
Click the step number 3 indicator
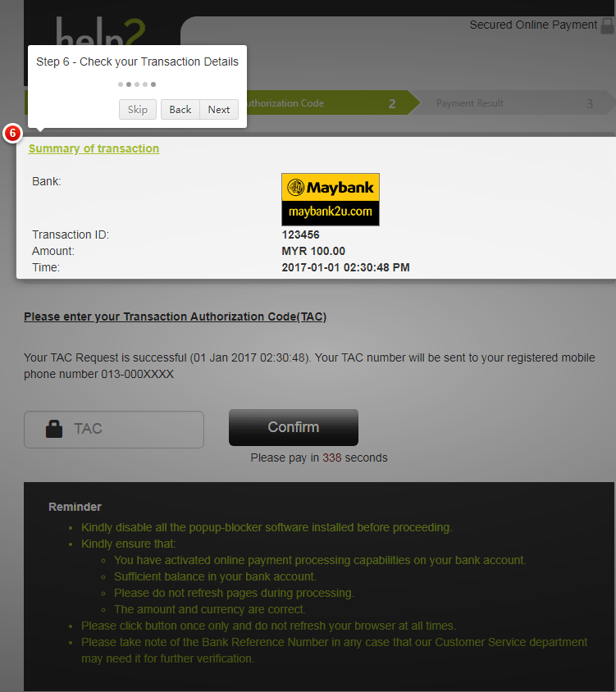(590, 104)
